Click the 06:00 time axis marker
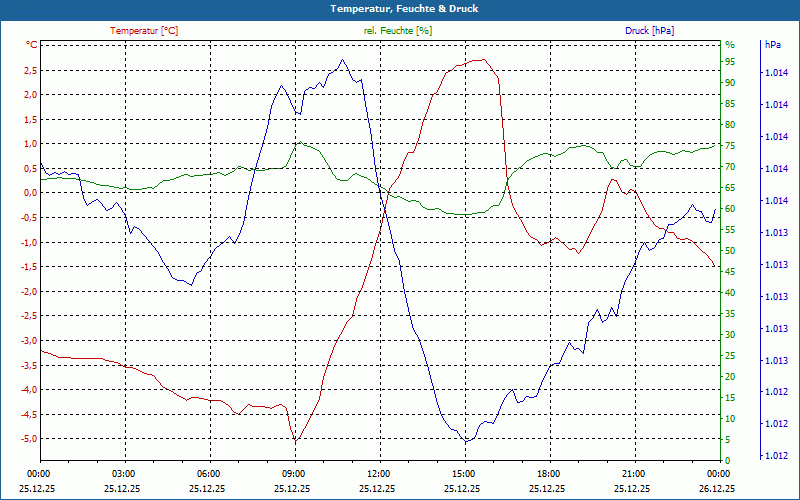 pyautogui.click(x=209, y=473)
